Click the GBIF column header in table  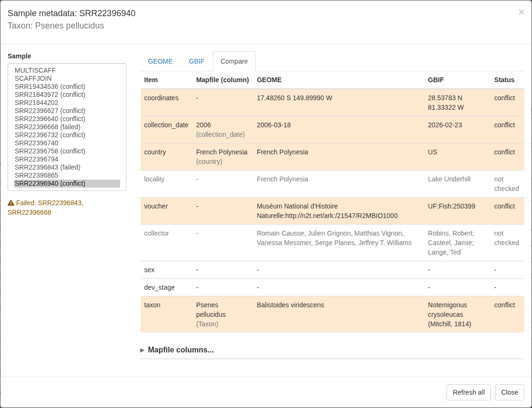tap(436, 80)
